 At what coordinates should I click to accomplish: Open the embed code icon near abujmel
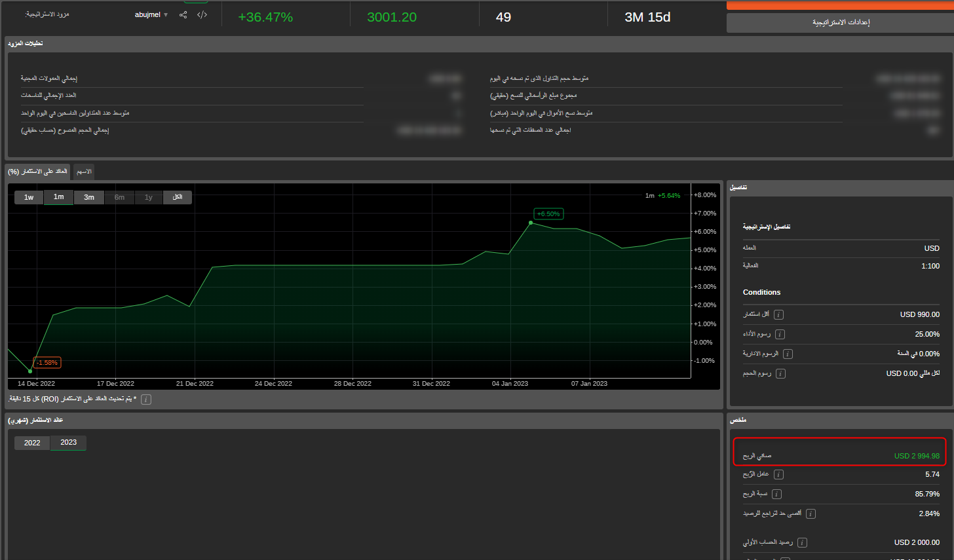pos(202,14)
